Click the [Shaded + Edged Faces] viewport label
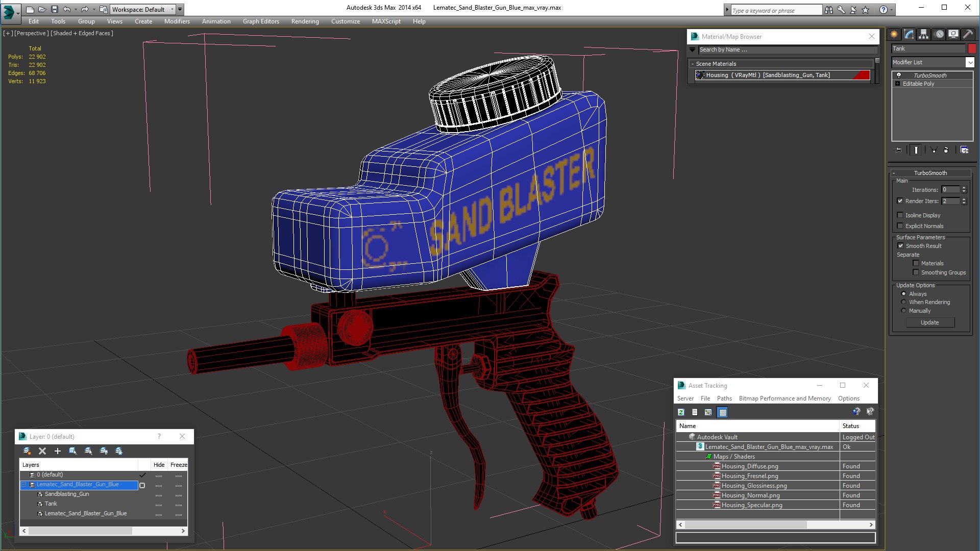 [x=82, y=33]
